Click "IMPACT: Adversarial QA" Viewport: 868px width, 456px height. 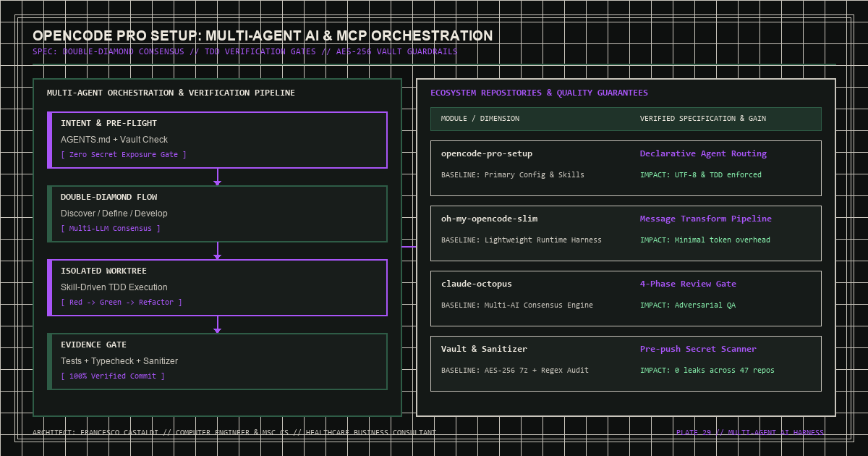pyautogui.click(x=688, y=305)
